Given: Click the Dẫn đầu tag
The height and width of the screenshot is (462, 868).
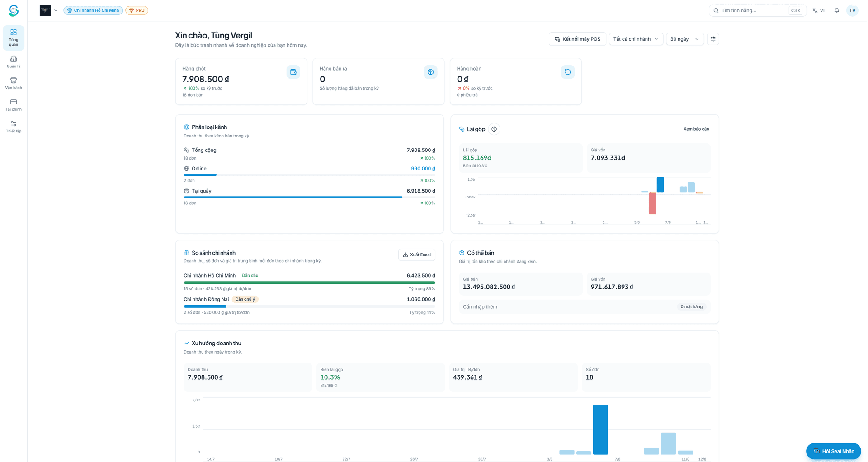Looking at the screenshot, I should (250, 275).
